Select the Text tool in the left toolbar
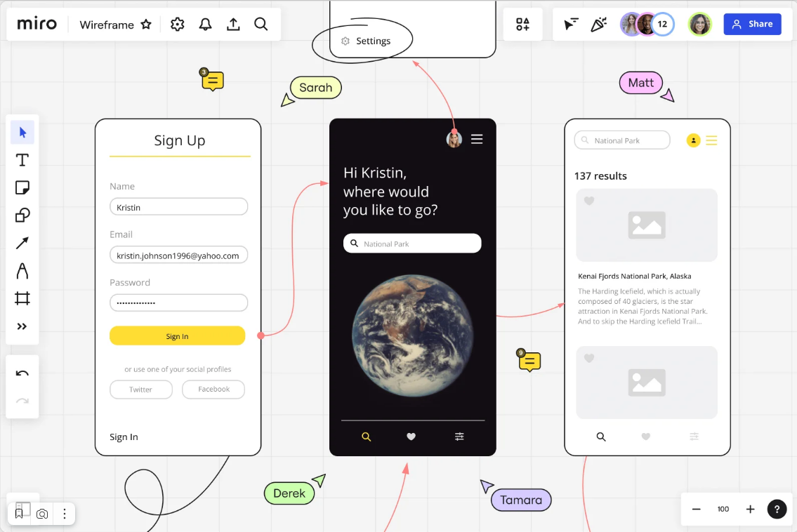This screenshot has height=532, width=797. (22, 160)
